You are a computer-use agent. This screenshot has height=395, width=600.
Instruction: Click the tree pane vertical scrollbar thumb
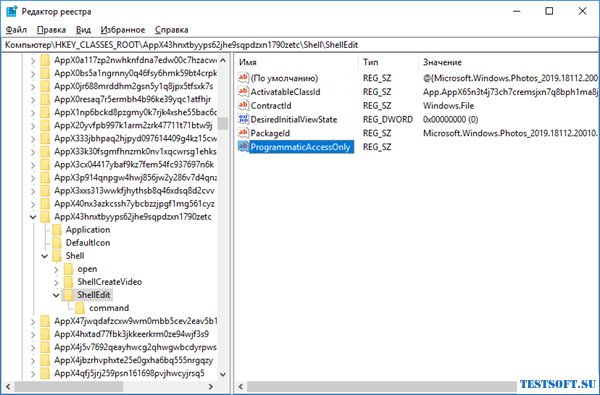click(223, 124)
